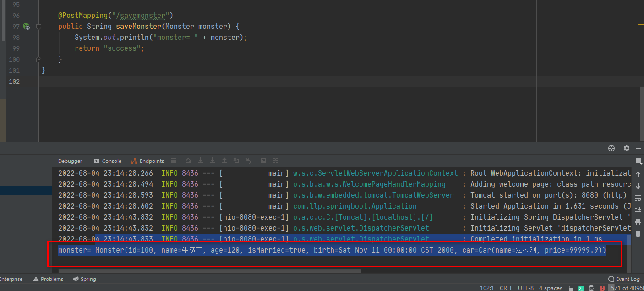Collapse the saveMonster method fold at line 97
644x291 pixels.
[x=38, y=27]
